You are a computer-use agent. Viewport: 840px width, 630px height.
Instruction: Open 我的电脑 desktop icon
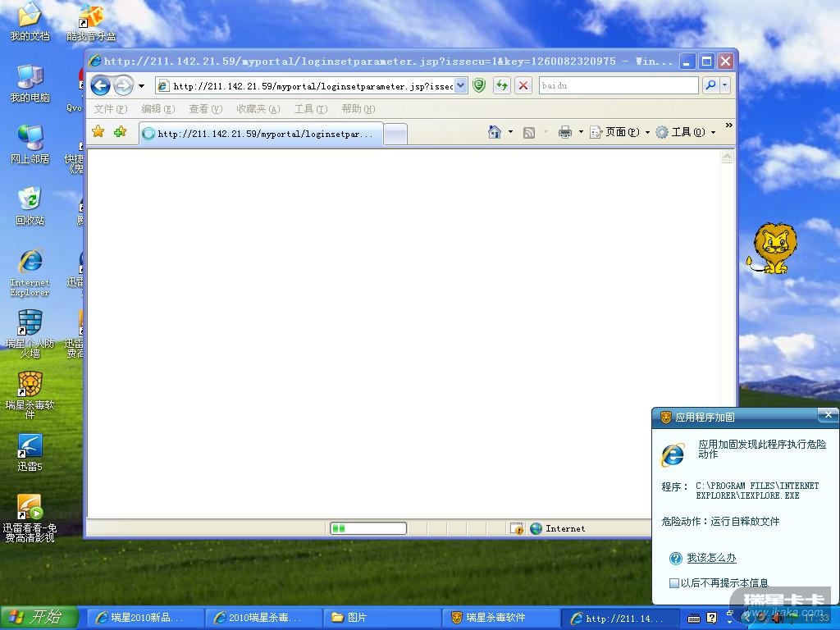click(x=30, y=84)
